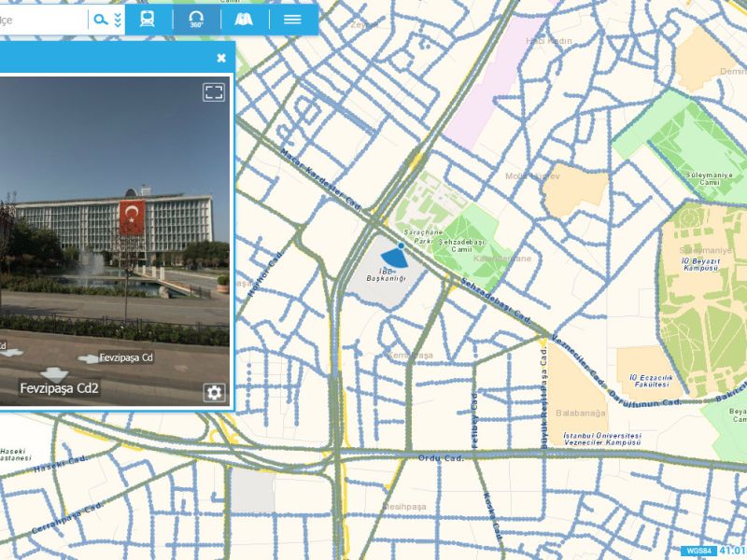Image resolution: width=747 pixels, height=560 pixels.
Task: Move along the Fevzipaşa Cd arrow
Action: point(92,358)
